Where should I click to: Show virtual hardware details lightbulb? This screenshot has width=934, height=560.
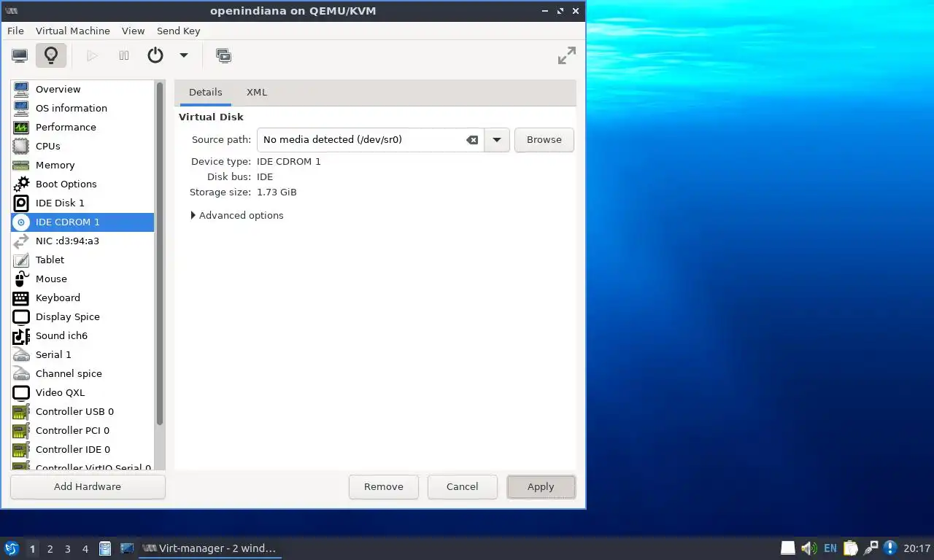coord(51,55)
